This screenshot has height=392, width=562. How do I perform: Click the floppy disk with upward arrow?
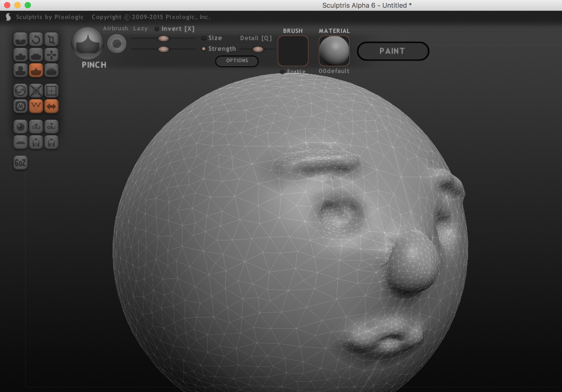click(x=36, y=142)
